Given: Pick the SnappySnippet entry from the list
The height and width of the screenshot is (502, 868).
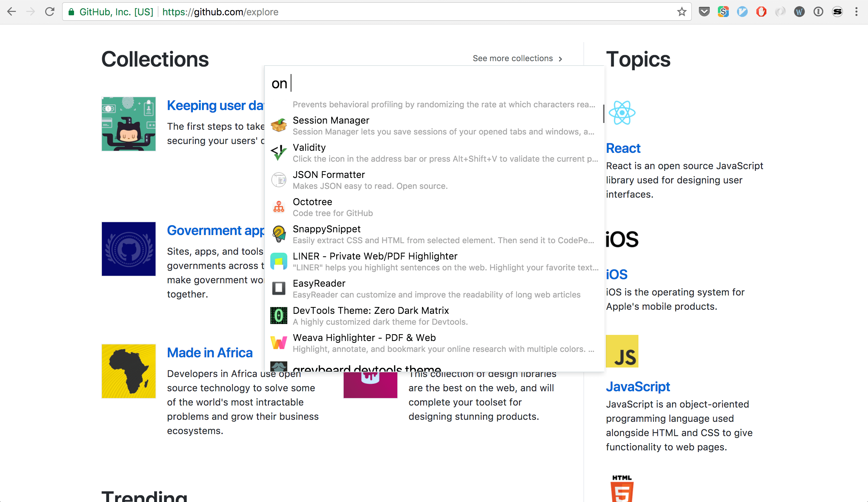Looking at the screenshot, I should point(327,229).
